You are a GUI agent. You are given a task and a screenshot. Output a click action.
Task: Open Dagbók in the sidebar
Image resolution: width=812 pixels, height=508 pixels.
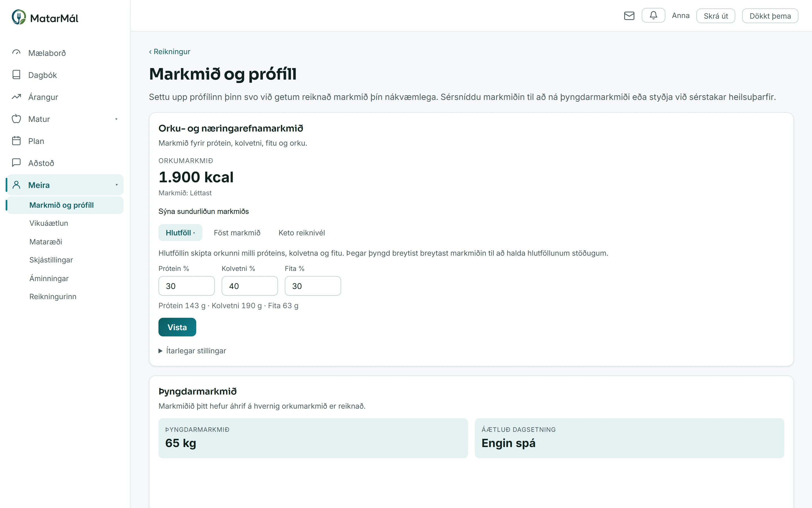point(65,75)
